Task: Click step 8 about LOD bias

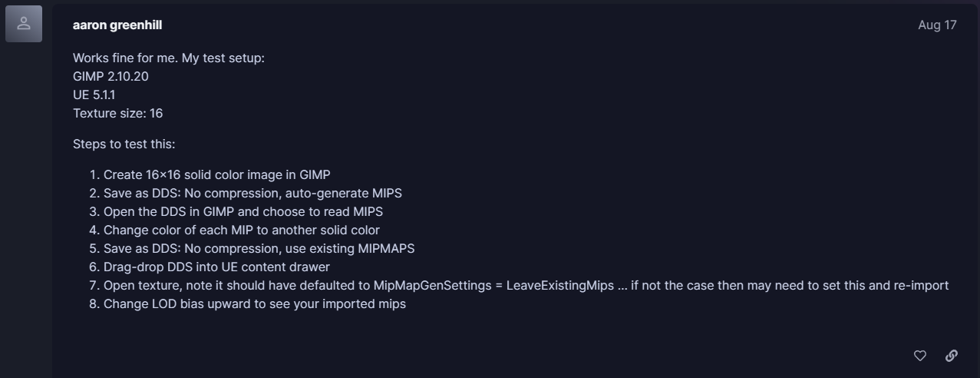Action: tap(254, 303)
